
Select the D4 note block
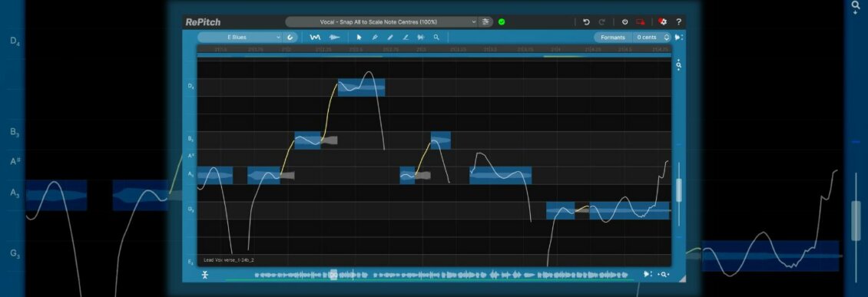point(362,87)
